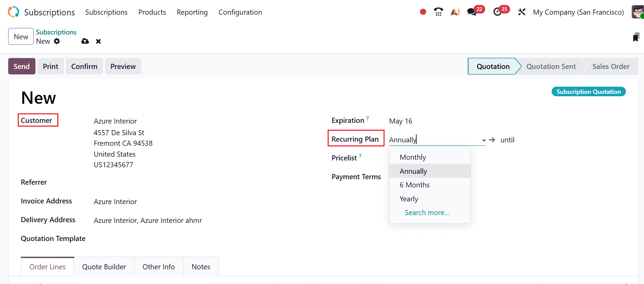Click Search more... in the plan dropdown

click(x=426, y=213)
